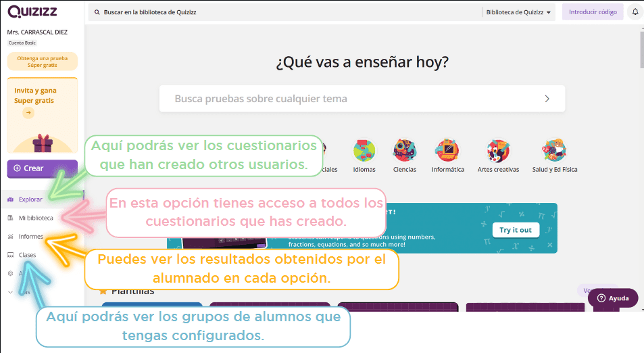This screenshot has height=353, width=644.
Task: Click the Mi biblioteca sidebar icon
Action: (11, 218)
